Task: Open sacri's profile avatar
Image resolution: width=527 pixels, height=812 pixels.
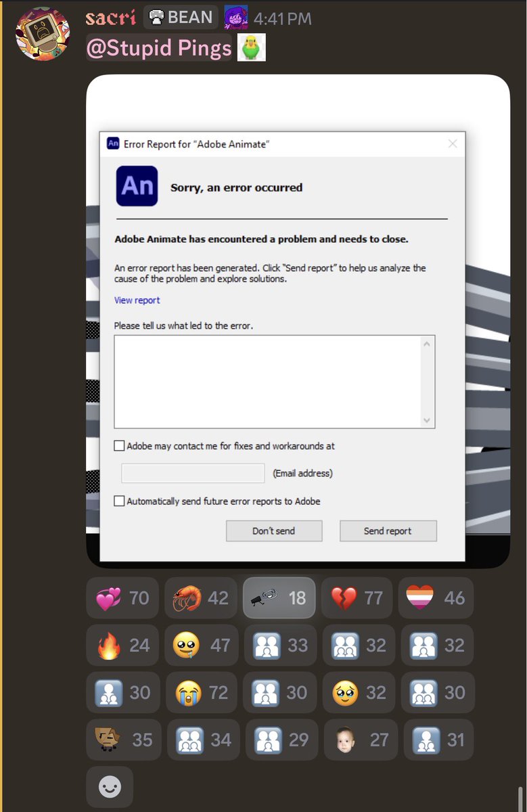Action: [43, 33]
